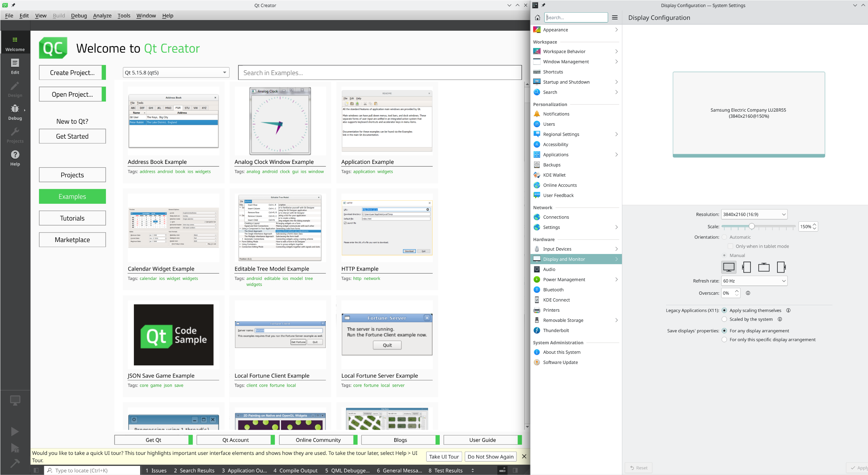Viewport: 868px width, 475px height.
Task: Select For any display arrangement
Action: [x=724, y=331]
